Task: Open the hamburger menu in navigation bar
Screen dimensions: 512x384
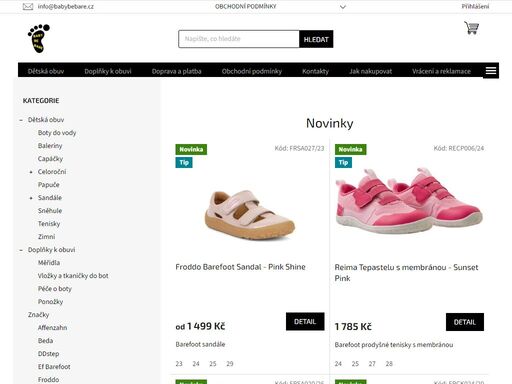Action: [491, 71]
